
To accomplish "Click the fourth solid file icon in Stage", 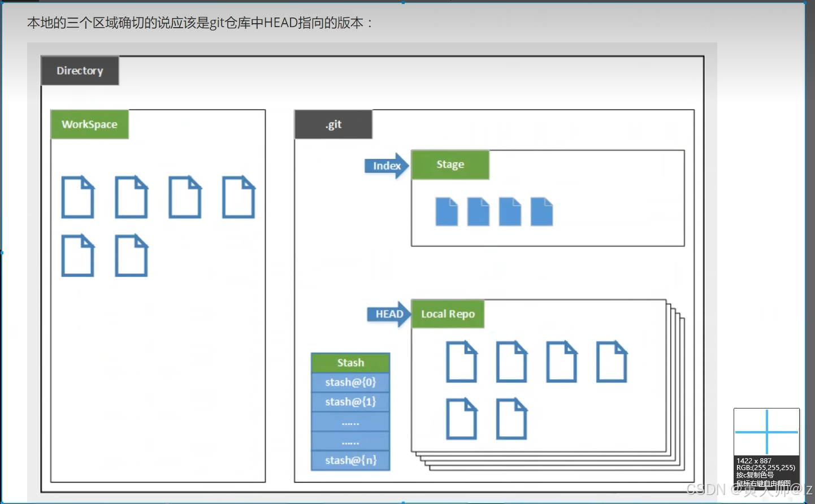I will click(x=541, y=212).
